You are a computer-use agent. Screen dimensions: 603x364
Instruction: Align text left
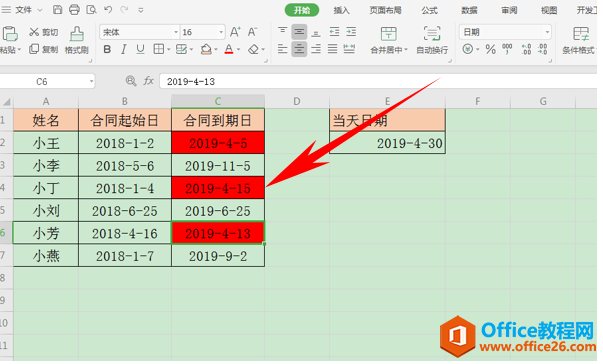(x=283, y=49)
